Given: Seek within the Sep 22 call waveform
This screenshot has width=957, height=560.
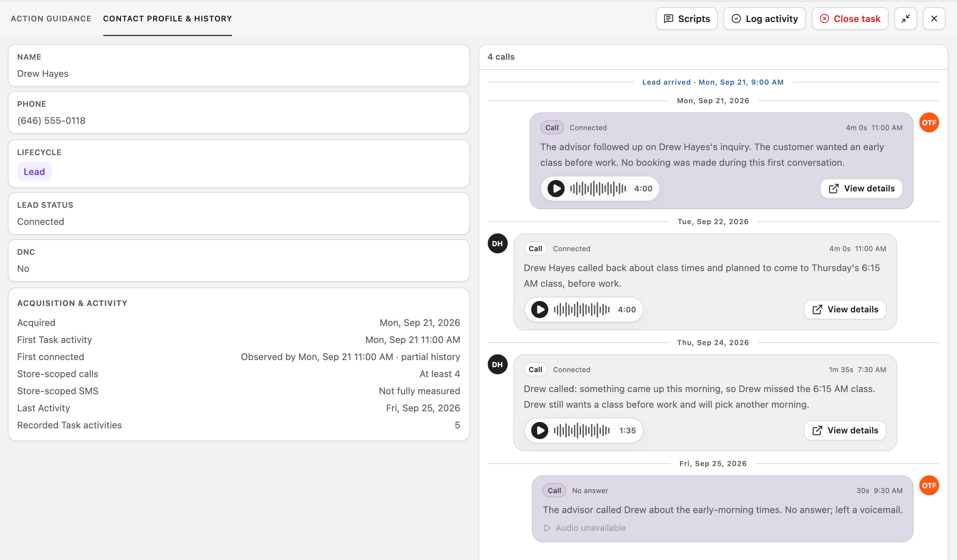Looking at the screenshot, I should [x=582, y=310].
